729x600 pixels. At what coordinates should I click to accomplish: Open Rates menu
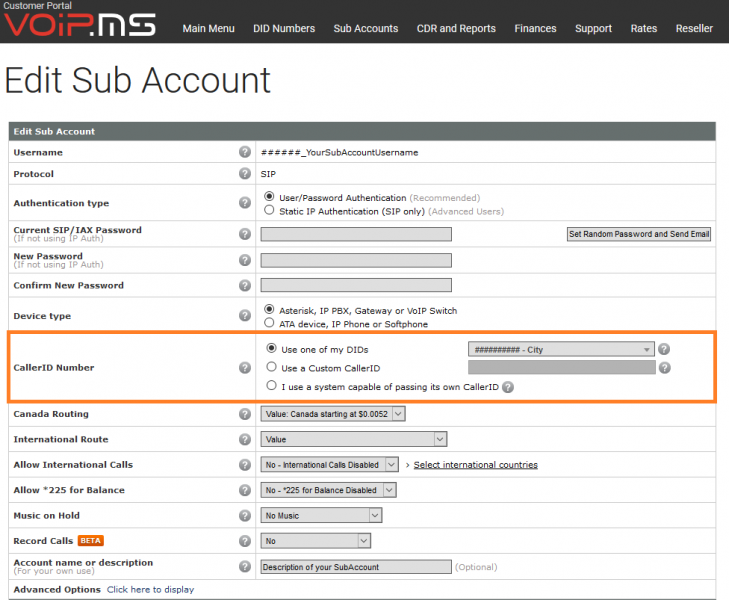643,28
